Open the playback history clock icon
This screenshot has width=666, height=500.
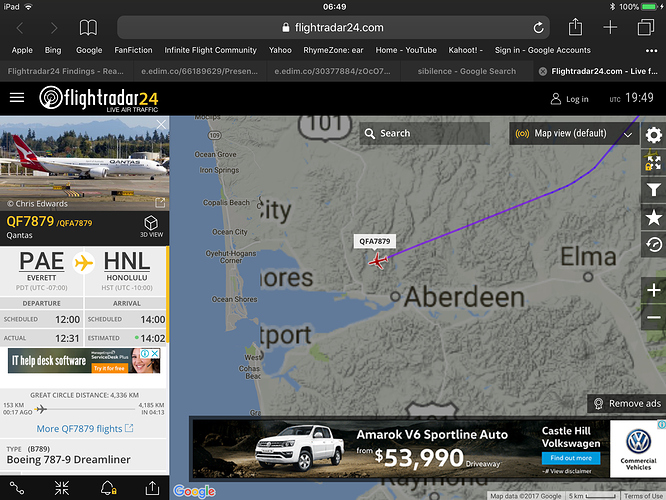(653, 244)
